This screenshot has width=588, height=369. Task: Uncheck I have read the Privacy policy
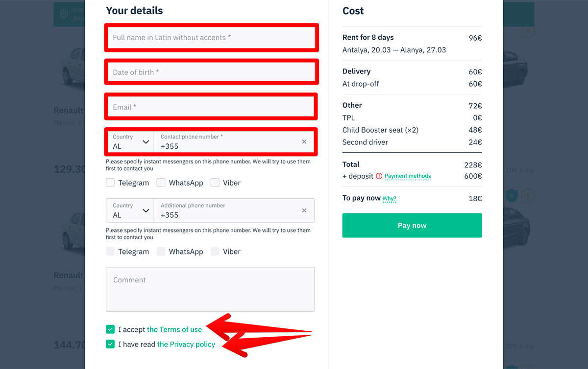[110, 344]
